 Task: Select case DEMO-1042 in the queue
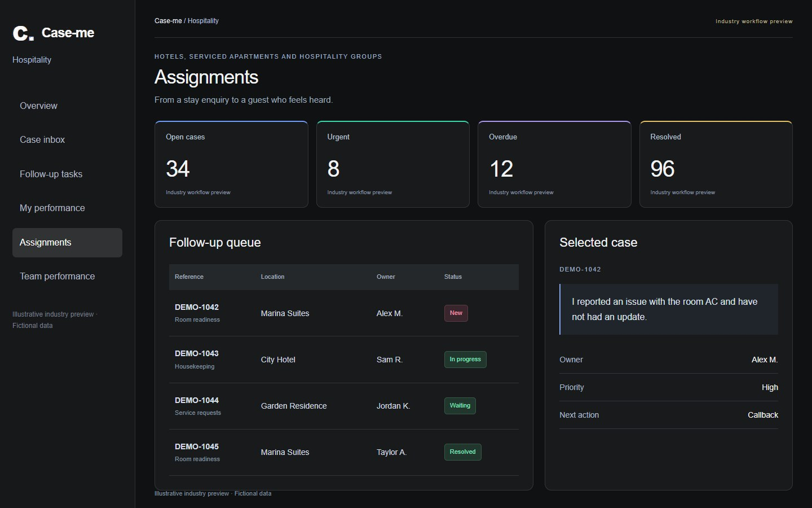click(x=344, y=313)
